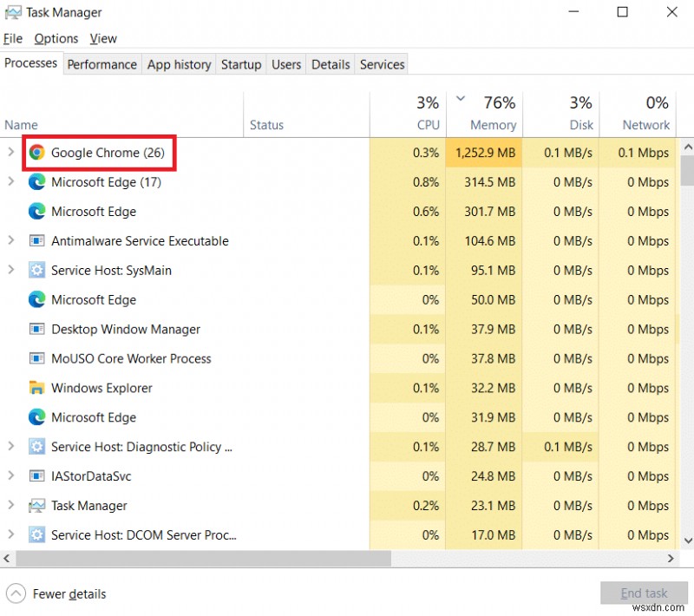Screen dimensions: 694x616
Task: Click the 314.5 MB memory cell
Action: point(484,182)
